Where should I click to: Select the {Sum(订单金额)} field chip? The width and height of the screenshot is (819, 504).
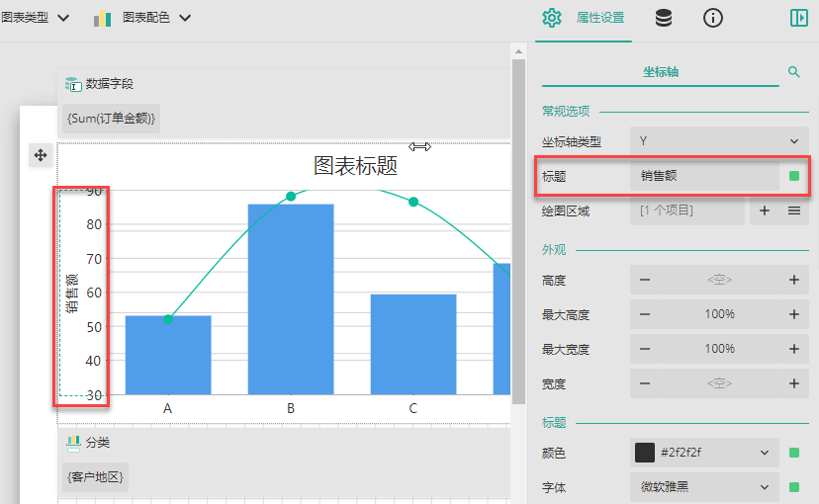[x=111, y=119]
